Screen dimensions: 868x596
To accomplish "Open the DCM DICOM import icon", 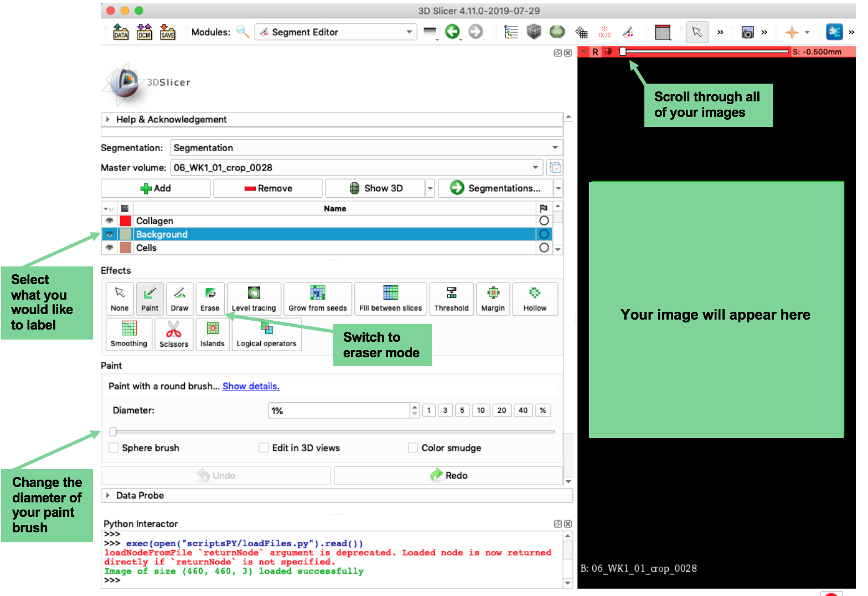I will pyautogui.click(x=144, y=32).
